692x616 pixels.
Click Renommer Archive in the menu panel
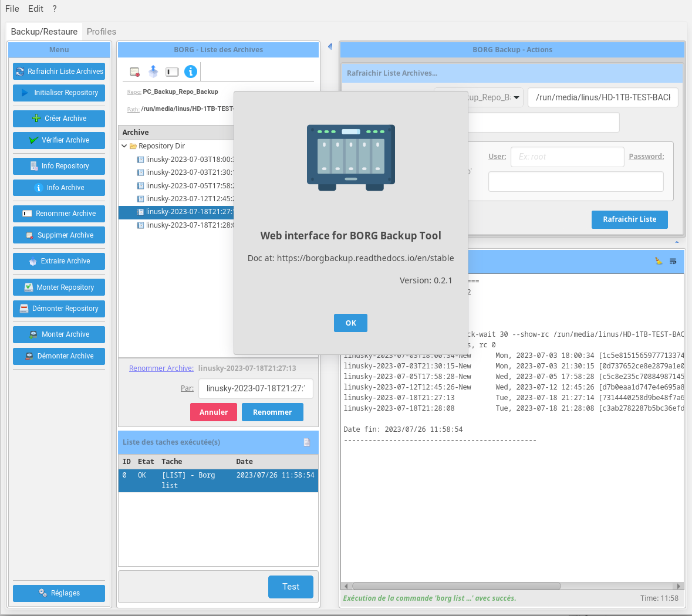(x=59, y=214)
